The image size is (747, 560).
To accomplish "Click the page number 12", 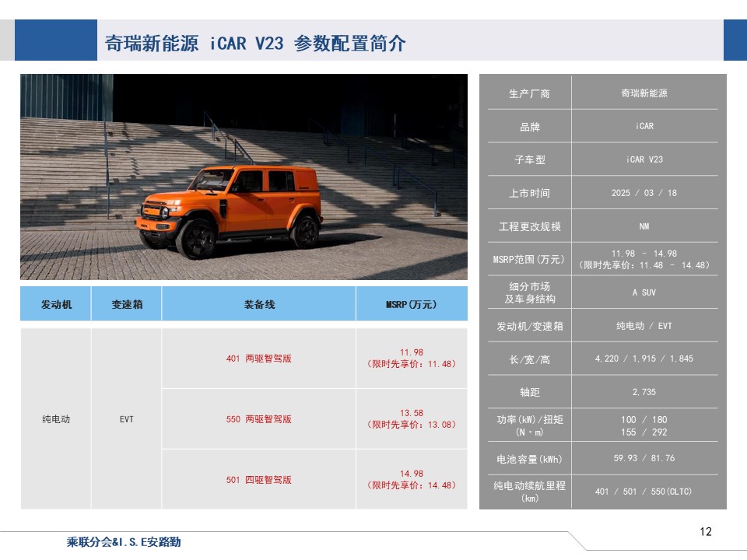I will point(706,532).
